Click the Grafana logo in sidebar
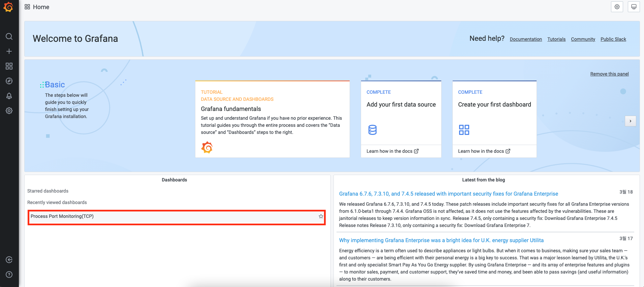 pos(8,7)
